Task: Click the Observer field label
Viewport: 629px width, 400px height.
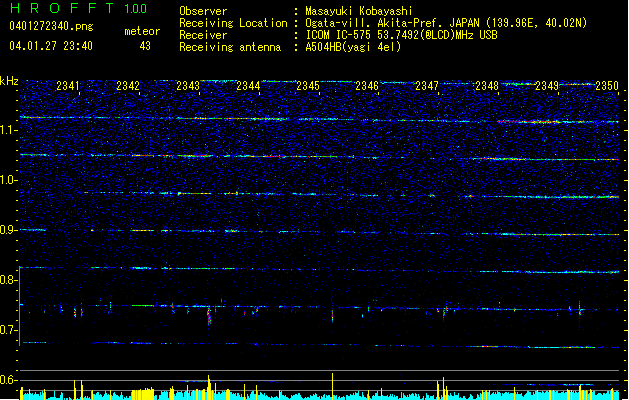Action: tap(203, 11)
